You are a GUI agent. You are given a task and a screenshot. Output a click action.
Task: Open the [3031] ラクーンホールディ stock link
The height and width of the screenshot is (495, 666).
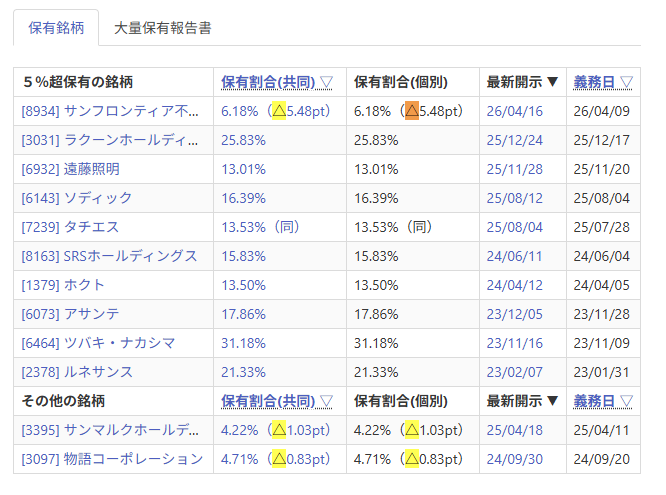point(110,140)
